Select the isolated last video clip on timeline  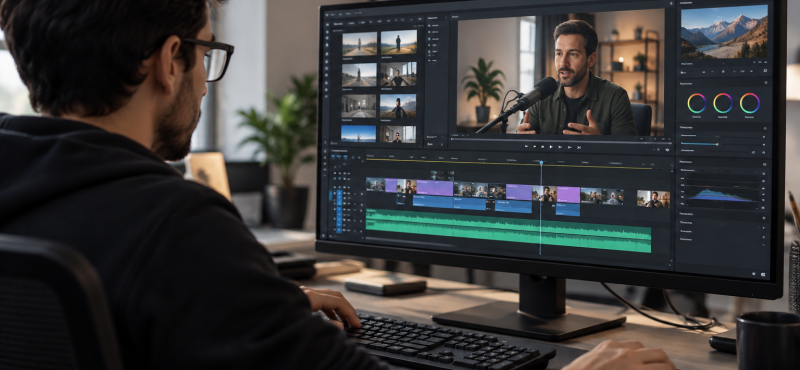pyautogui.click(x=654, y=199)
